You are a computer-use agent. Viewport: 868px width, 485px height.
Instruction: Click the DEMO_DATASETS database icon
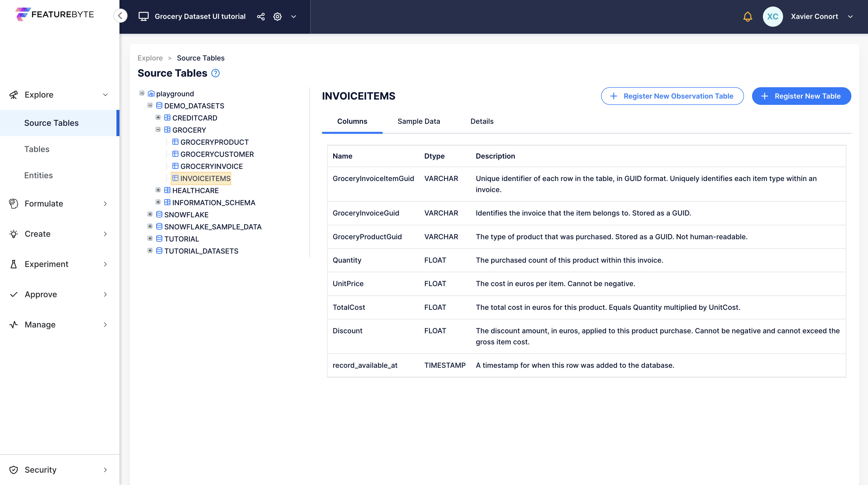(x=159, y=106)
